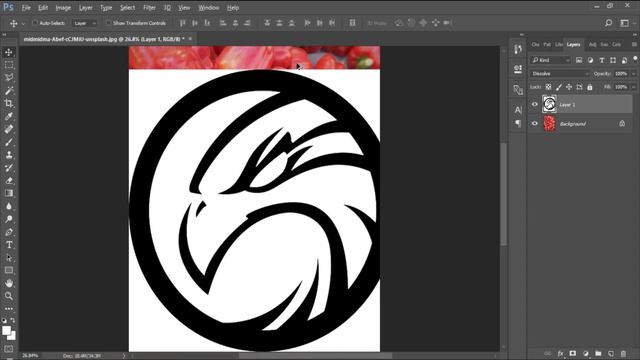Toggle lock position icon
Screen dimensions: 640x360
click(x=569, y=87)
